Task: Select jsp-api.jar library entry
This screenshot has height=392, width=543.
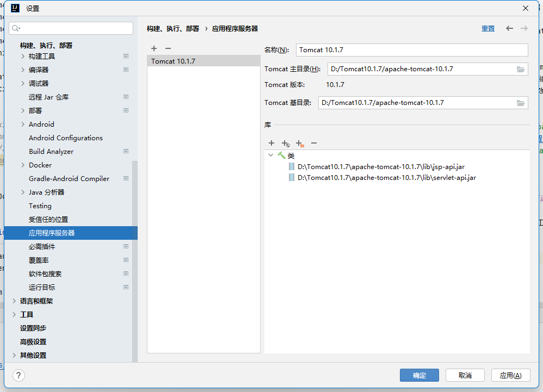Action: click(x=381, y=167)
